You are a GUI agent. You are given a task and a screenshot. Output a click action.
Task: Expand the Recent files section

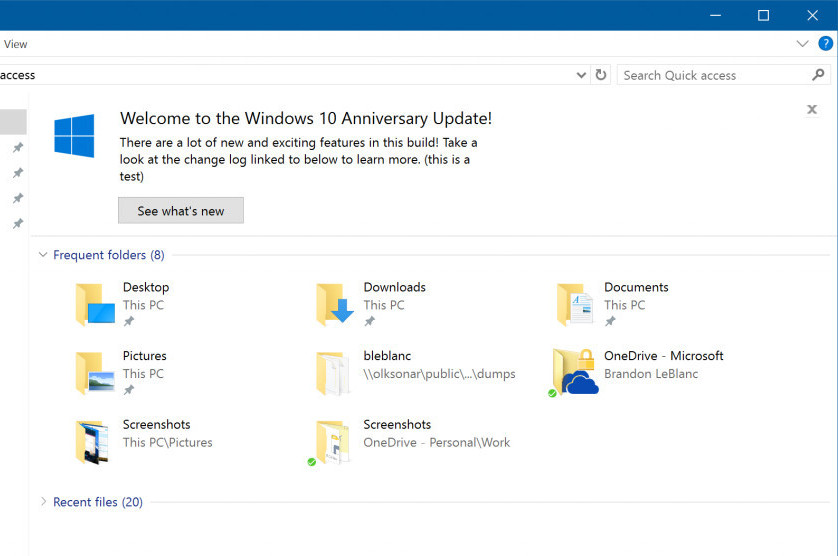(x=43, y=501)
